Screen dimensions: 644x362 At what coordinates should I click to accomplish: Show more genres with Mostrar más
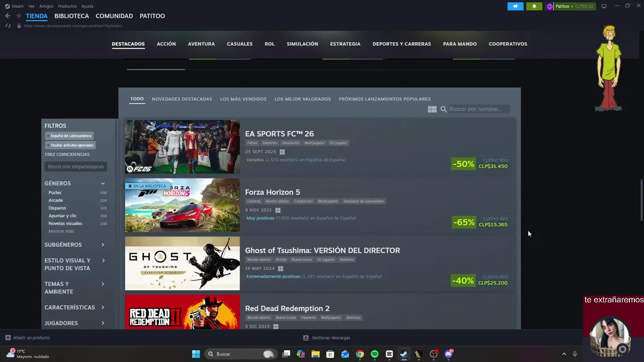tap(61, 231)
